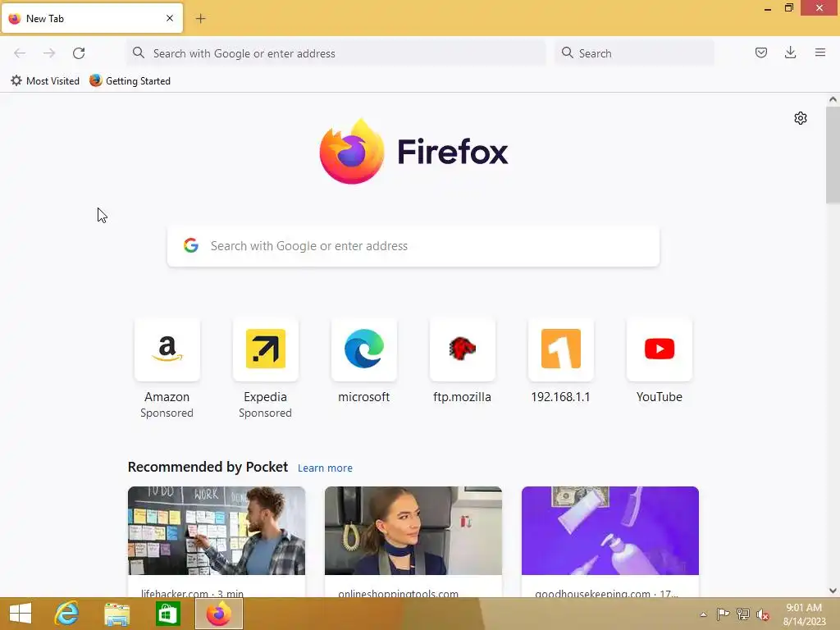
Task: Show hidden tray icons arrow
Action: [x=704, y=614]
